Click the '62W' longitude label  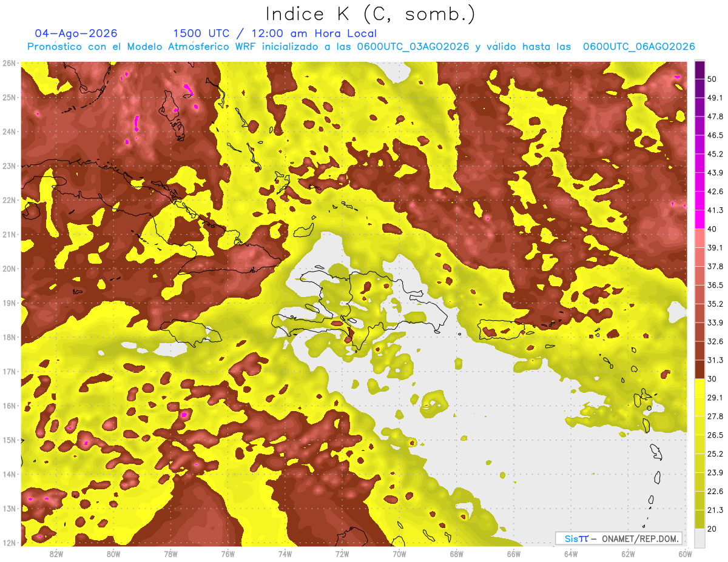click(628, 554)
